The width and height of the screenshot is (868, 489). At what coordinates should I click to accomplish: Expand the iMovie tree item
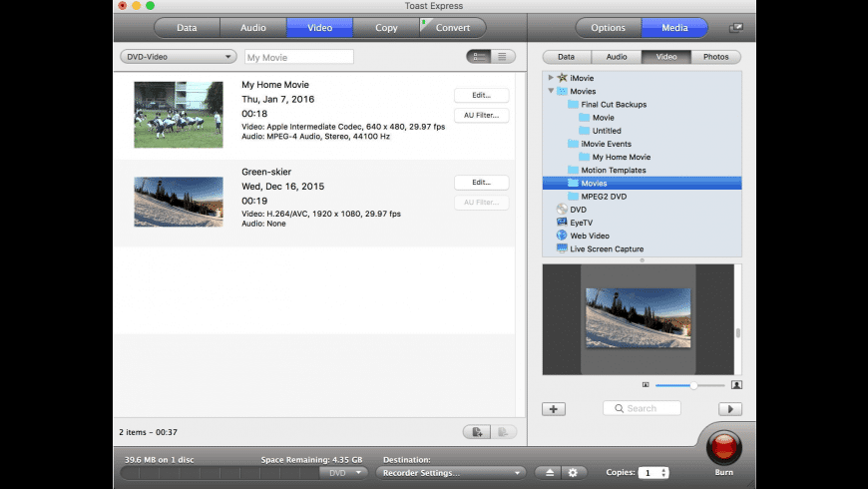[x=551, y=78]
